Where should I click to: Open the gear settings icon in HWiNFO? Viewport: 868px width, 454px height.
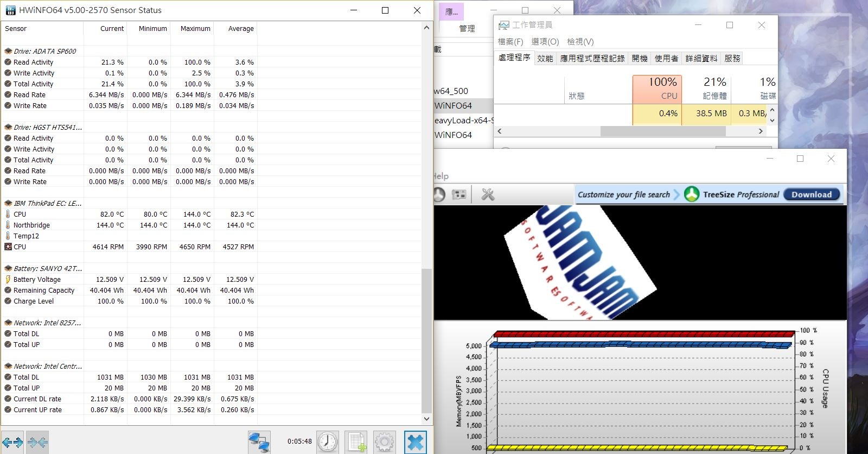[385, 442]
